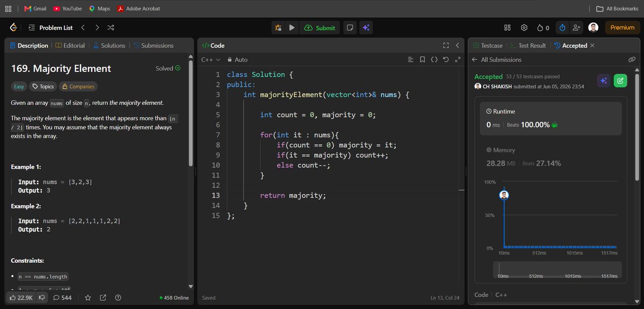Go to the previous problem arrow
The width and height of the screenshot is (644, 309).
pyautogui.click(x=83, y=27)
